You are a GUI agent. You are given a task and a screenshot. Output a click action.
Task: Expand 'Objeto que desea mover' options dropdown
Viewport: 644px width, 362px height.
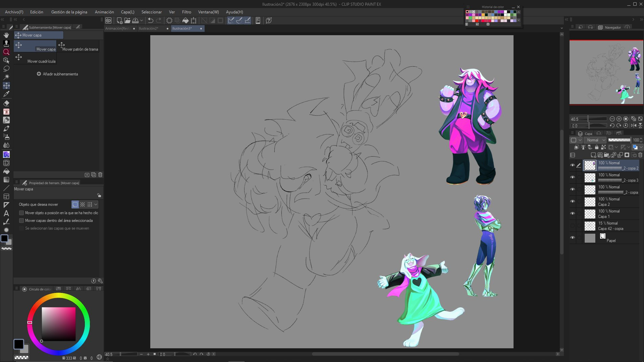pyautogui.click(x=96, y=204)
